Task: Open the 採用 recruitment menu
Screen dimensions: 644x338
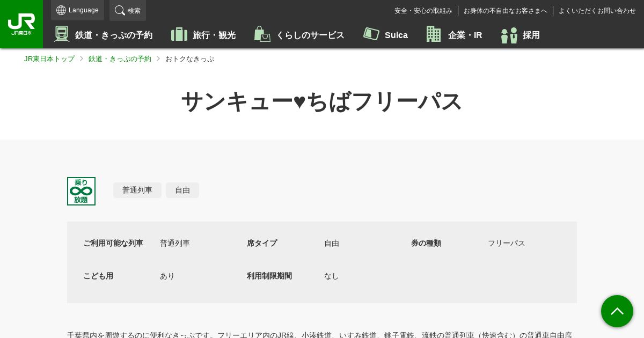Action: point(520,35)
